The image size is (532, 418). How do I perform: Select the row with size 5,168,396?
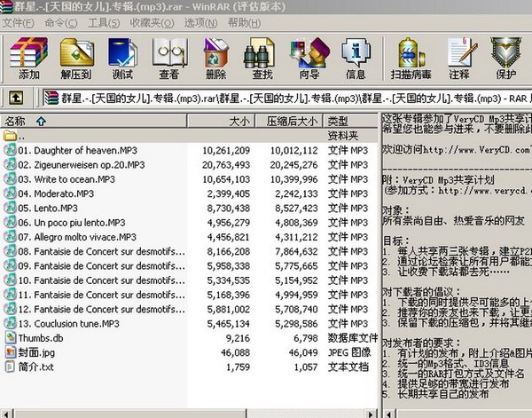coord(189,295)
